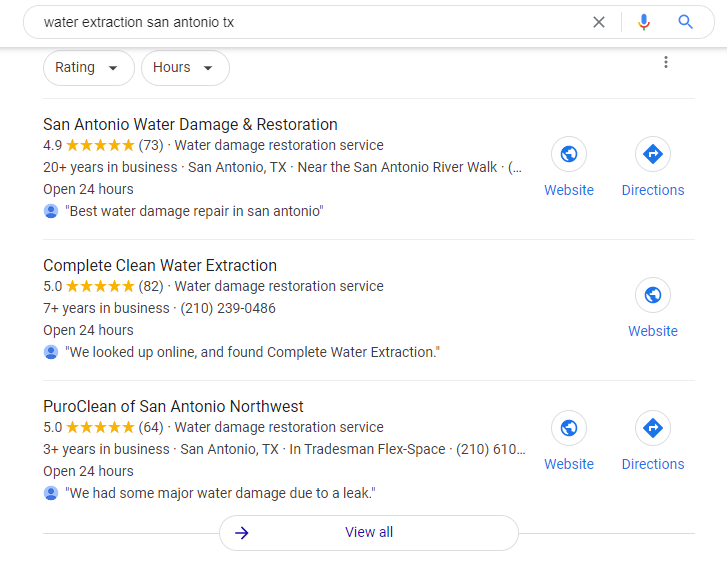Expand the Rating filter dropdown
Image resolution: width=727 pixels, height=568 pixels.
(88, 68)
